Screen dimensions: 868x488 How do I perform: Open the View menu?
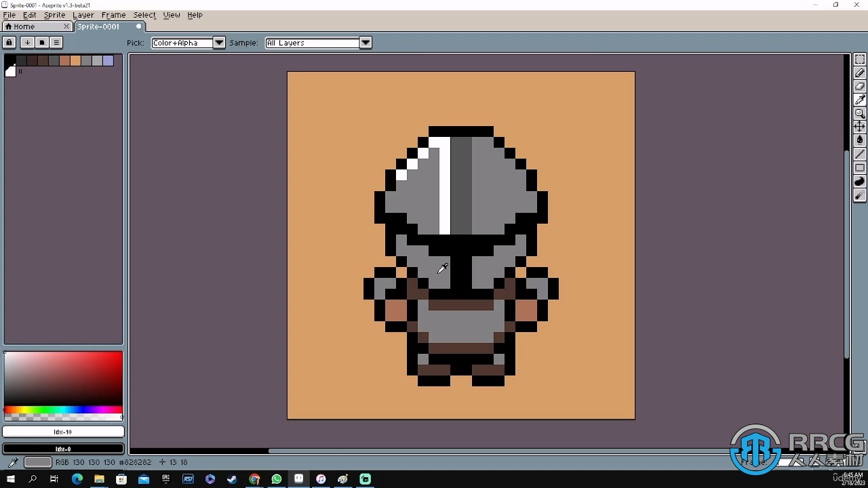[x=172, y=15]
